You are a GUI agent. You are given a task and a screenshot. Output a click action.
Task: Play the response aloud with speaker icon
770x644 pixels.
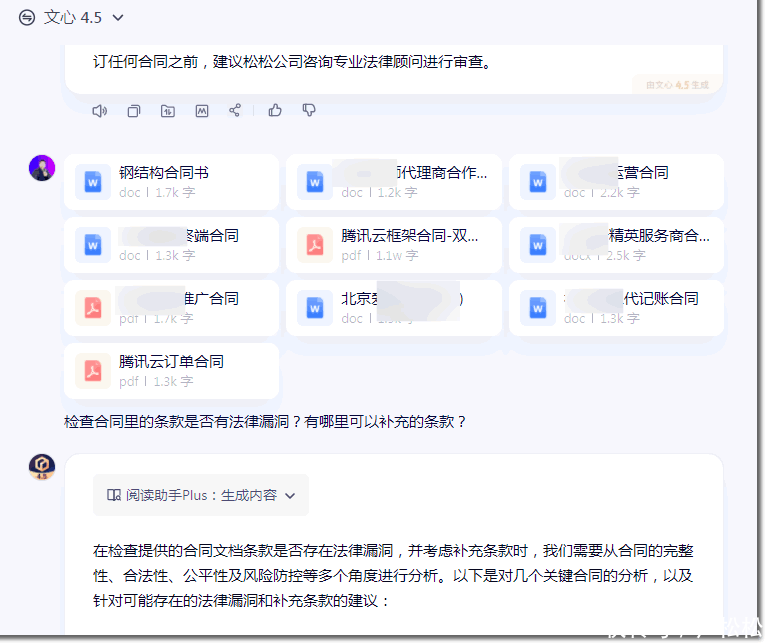[x=99, y=111]
